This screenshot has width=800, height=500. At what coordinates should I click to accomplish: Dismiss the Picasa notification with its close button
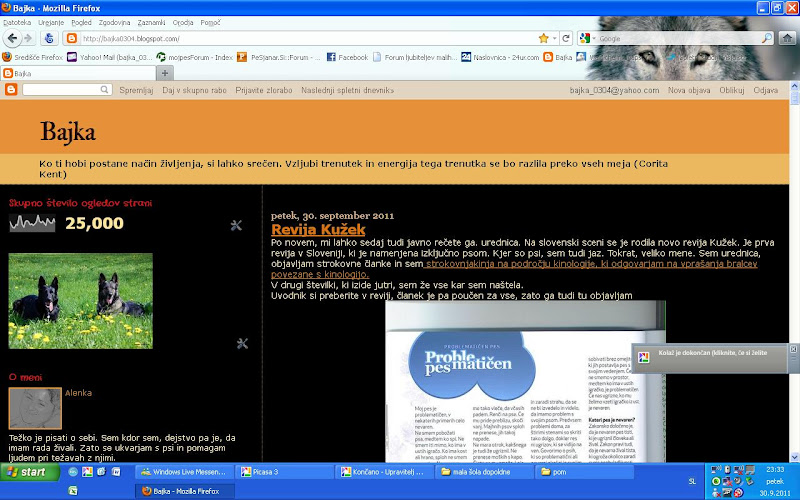pyautogui.click(x=793, y=349)
